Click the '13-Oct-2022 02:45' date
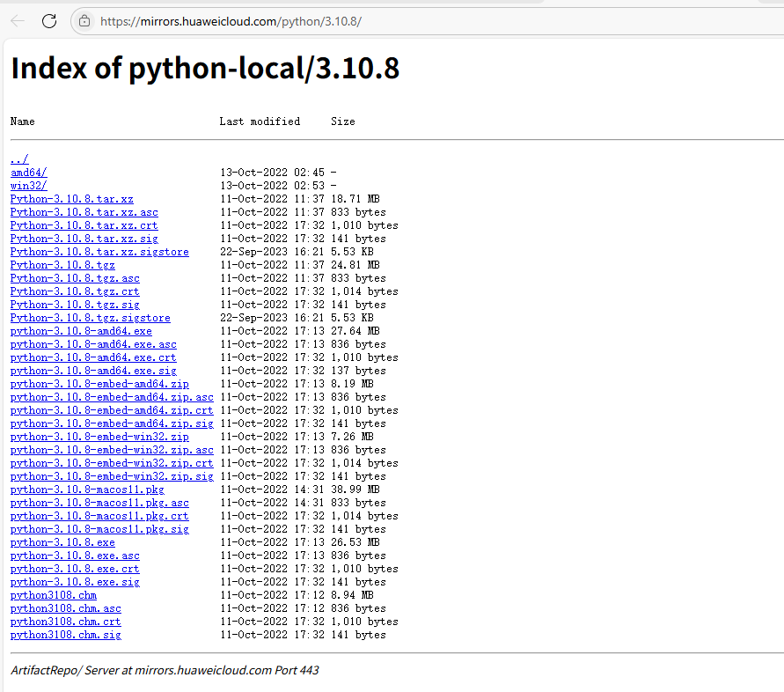This screenshot has height=692, width=784. click(x=273, y=173)
